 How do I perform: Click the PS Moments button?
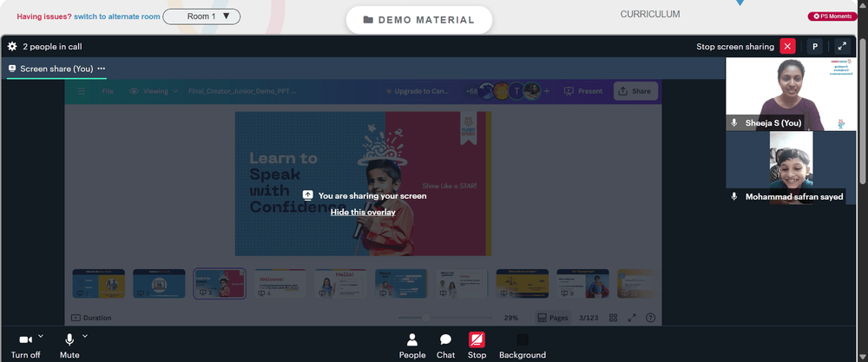tap(832, 16)
